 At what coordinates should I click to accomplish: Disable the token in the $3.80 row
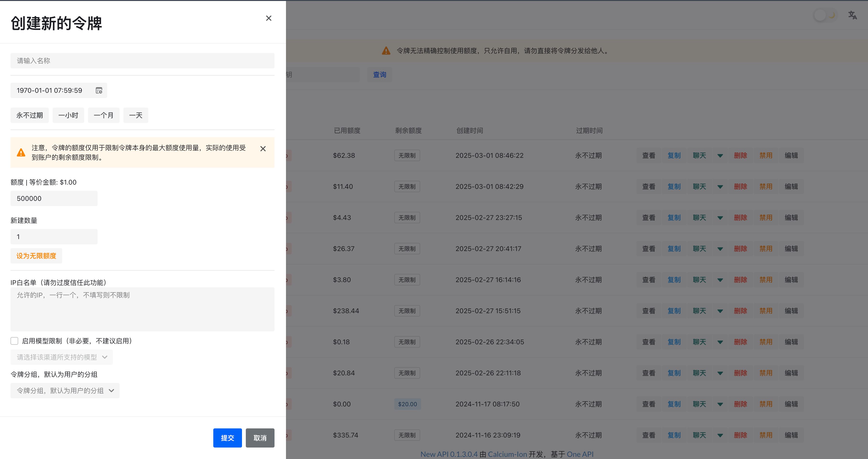coord(766,280)
